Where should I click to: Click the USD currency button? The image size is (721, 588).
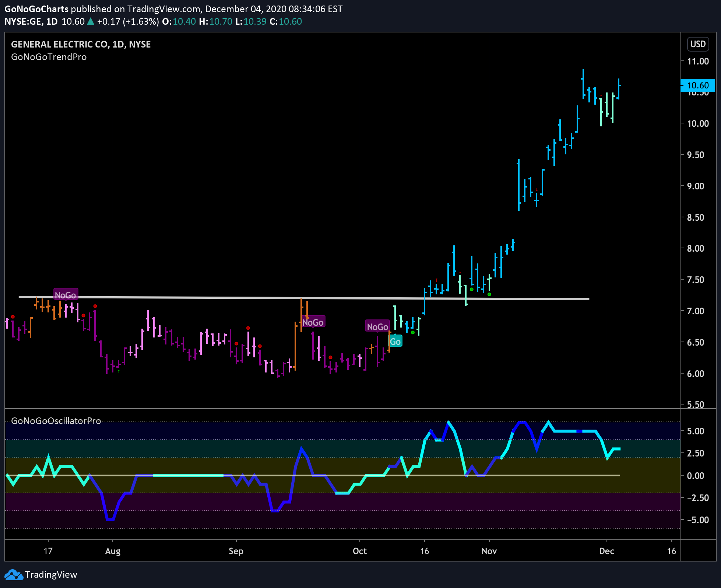click(x=698, y=44)
